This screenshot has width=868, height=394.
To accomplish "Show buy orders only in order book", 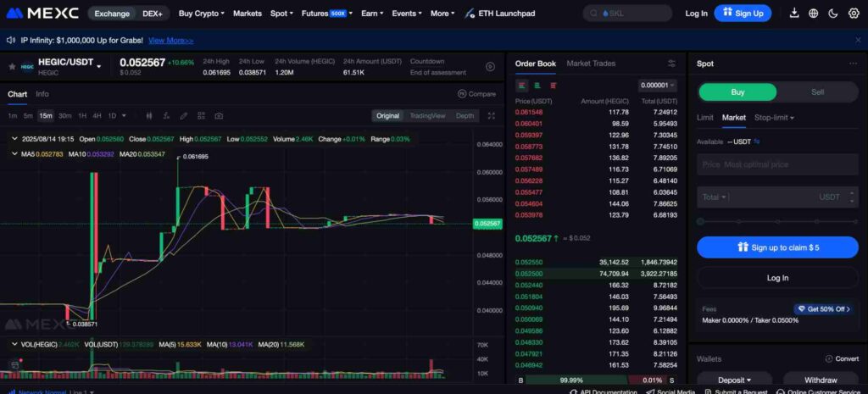I will click(x=537, y=86).
